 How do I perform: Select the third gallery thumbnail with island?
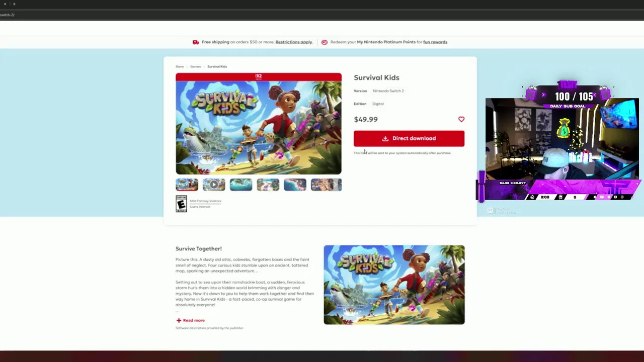(x=241, y=185)
